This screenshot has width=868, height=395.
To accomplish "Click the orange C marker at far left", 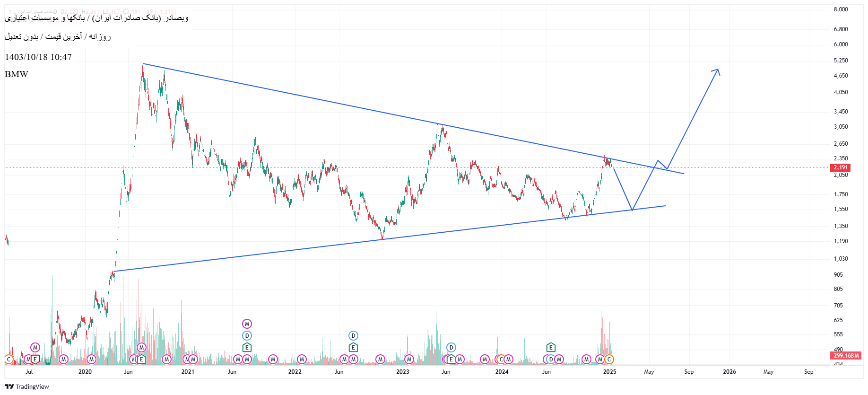I will [9, 360].
